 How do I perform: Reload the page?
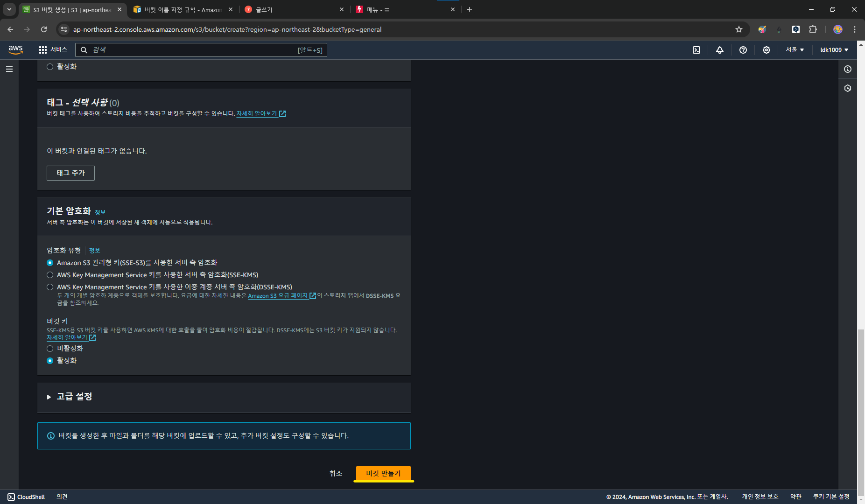[x=44, y=29]
